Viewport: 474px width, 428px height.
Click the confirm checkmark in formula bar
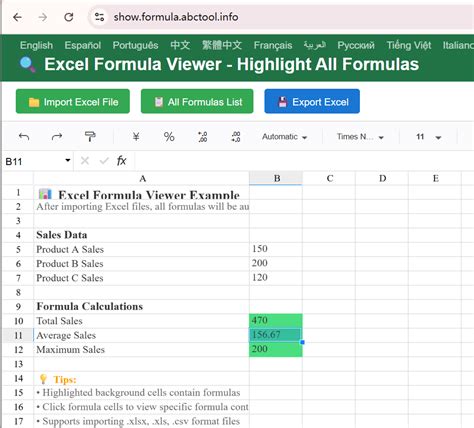(x=104, y=161)
